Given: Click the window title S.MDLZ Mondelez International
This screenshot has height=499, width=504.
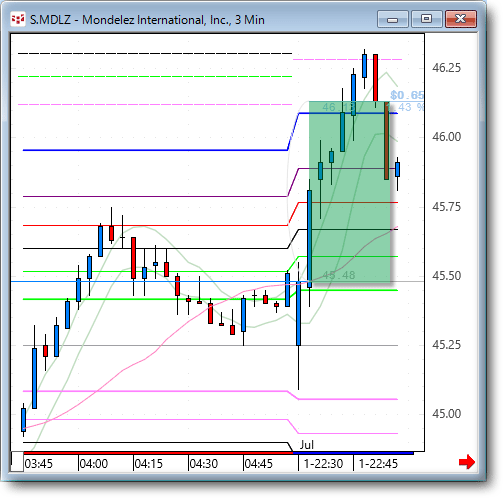Looking at the screenshot, I should tap(147, 20).
